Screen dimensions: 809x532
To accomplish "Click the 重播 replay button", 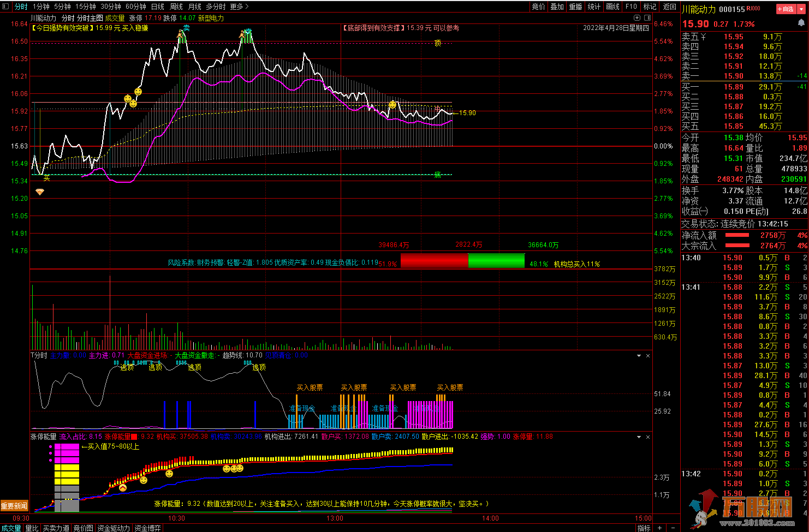I will 575,7.
